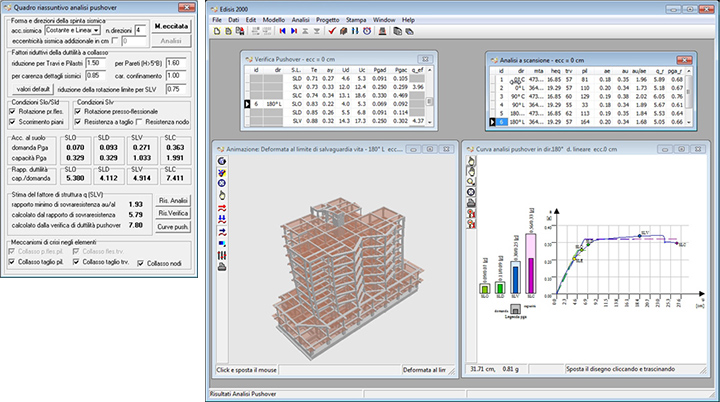Screen dimensions: 720x402
Task: Open the acc.sismica Costante e Lineare dropdown
Action: (96, 30)
